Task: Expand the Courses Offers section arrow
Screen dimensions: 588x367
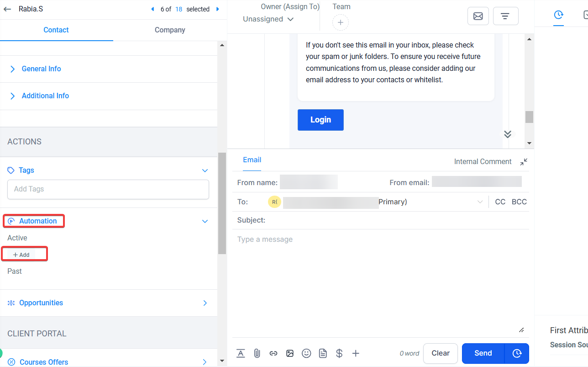Action: coord(205,362)
